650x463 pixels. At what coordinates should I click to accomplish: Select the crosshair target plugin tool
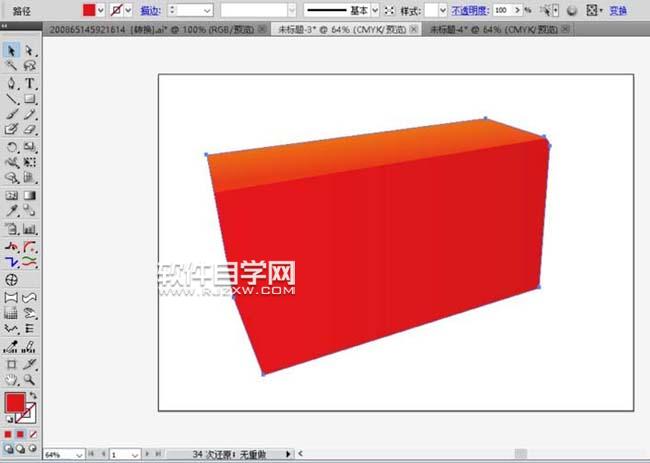(x=11, y=280)
